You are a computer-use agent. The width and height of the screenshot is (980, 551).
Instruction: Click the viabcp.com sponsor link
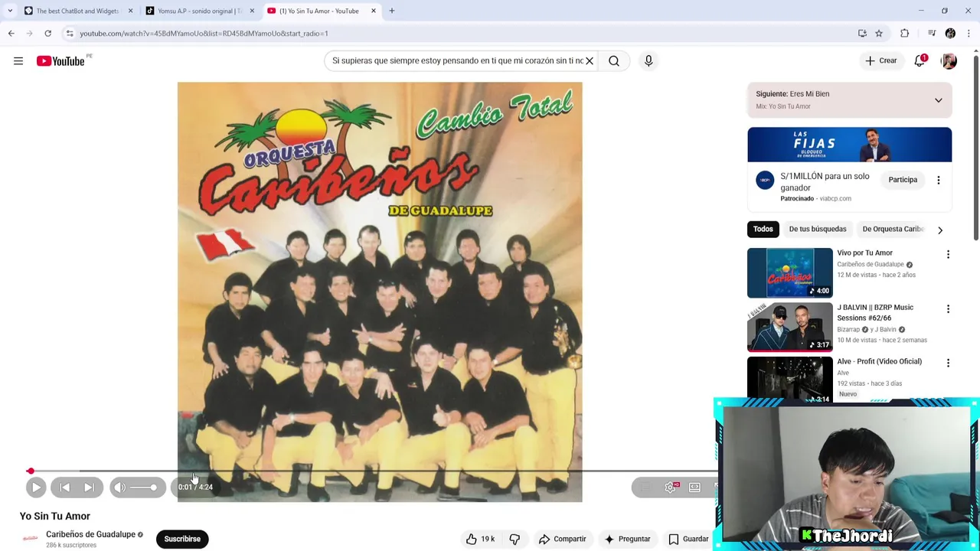coord(835,199)
